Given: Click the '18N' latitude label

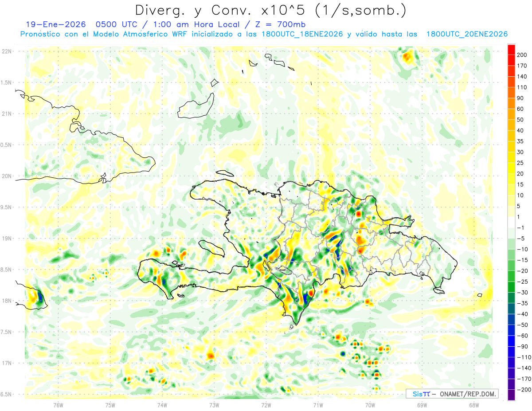Looking at the screenshot, I should pos(6,301).
